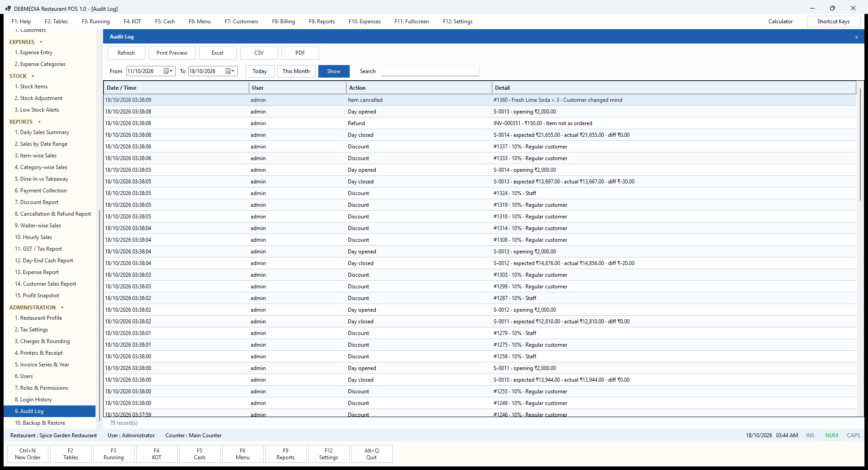Open the Daily Sales Summary report

pyautogui.click(x=49, y=132)
